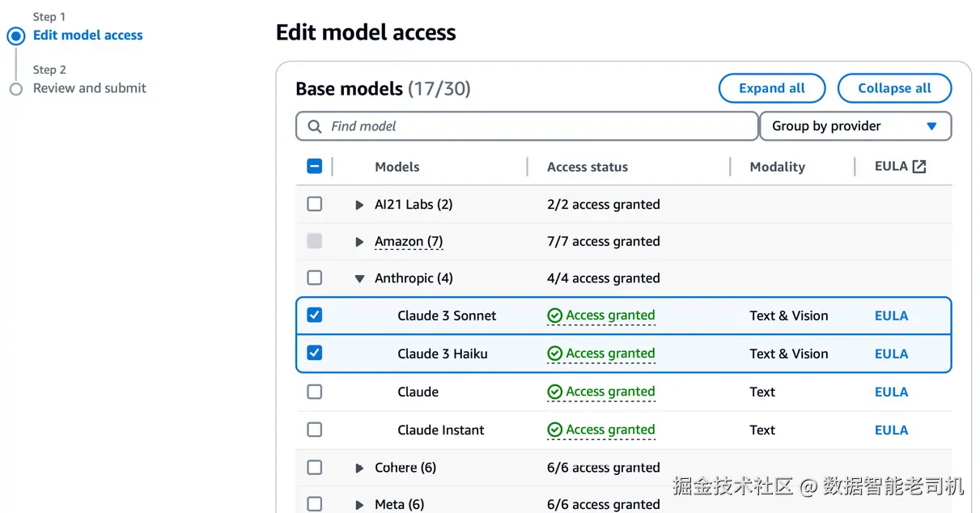Image resolution: width=980 pixels, height=513 pixels.
Task: Go to Step 2 Review and submit
Action: click(x=89, y=88)
